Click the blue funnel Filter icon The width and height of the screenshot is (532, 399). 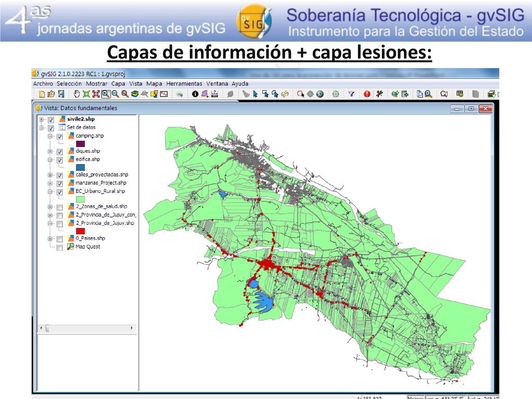point(351,94)
